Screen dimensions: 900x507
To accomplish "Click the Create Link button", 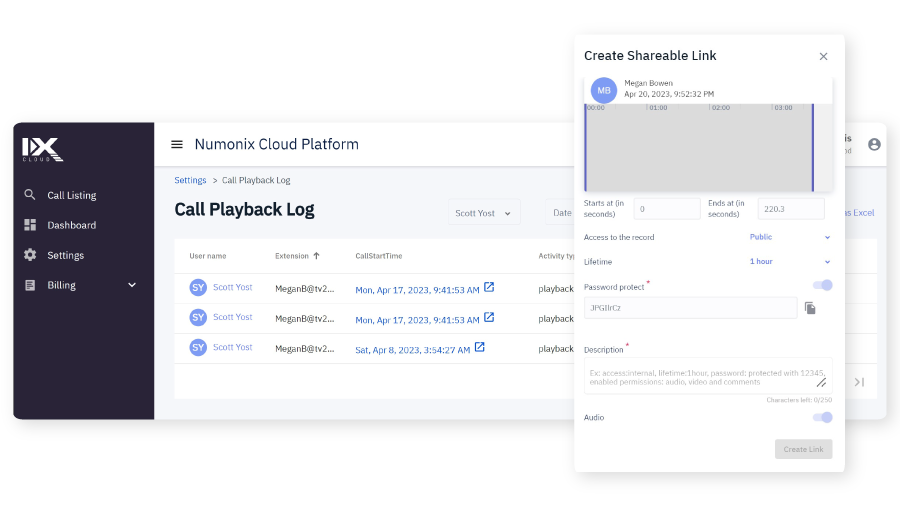I will click(x=804, y=449).
